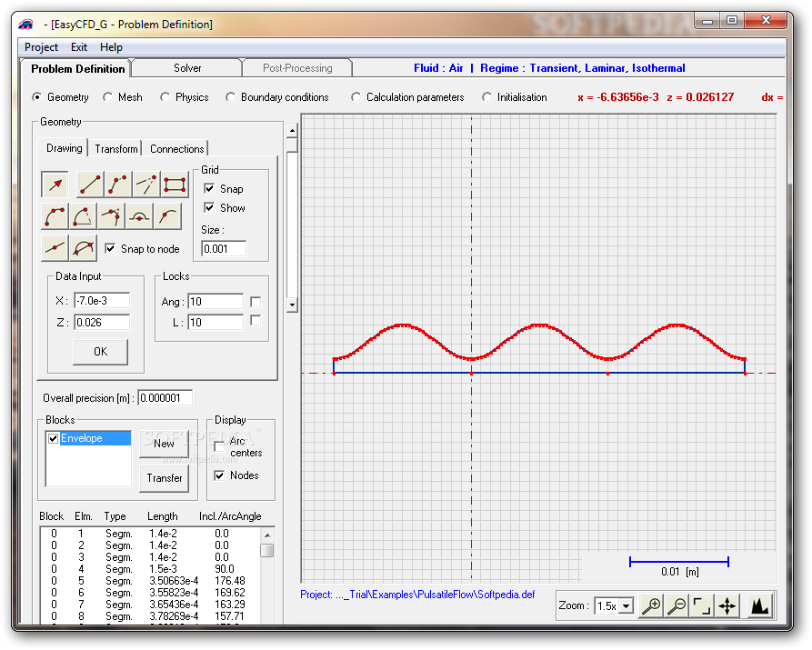The height and width of the screenshot is (650, 812).
Task: Click the Overall precision input field
Action: 165,398
